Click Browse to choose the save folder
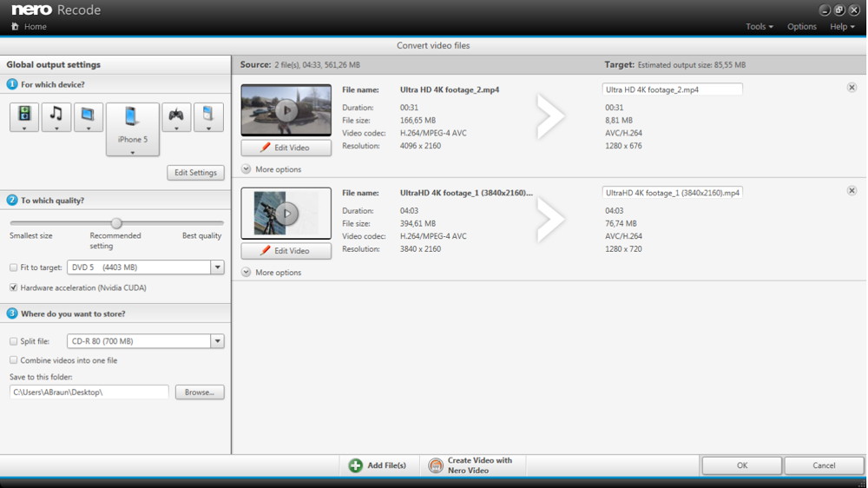The width and height of the screenshot is (868, 488). click(200, 392)
